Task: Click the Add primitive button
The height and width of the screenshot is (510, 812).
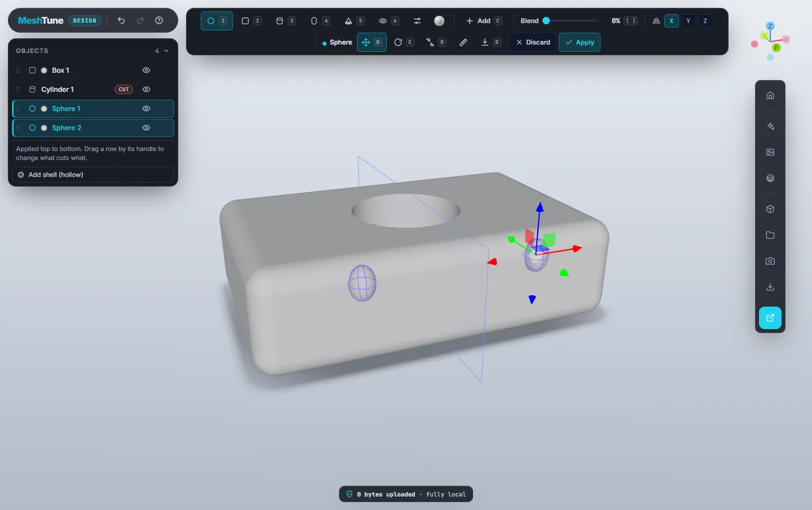Action: pyautogui.click(x=484, y=21)
